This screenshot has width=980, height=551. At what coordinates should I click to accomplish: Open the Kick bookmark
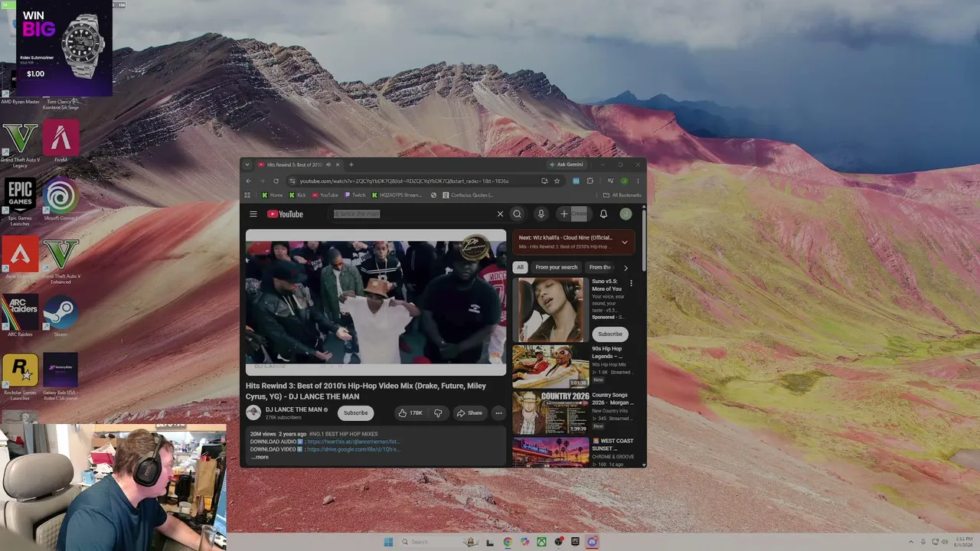coord(297,195)
